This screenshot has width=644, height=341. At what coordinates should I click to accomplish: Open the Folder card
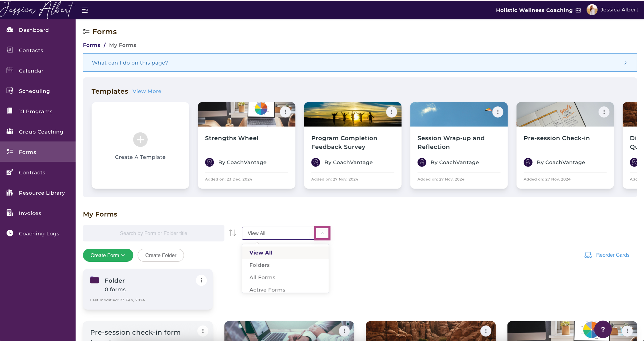tap(148, 289)
